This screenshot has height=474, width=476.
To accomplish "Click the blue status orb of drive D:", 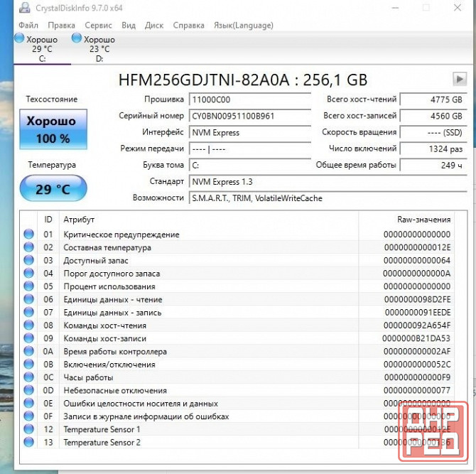I will coord(77,38).
